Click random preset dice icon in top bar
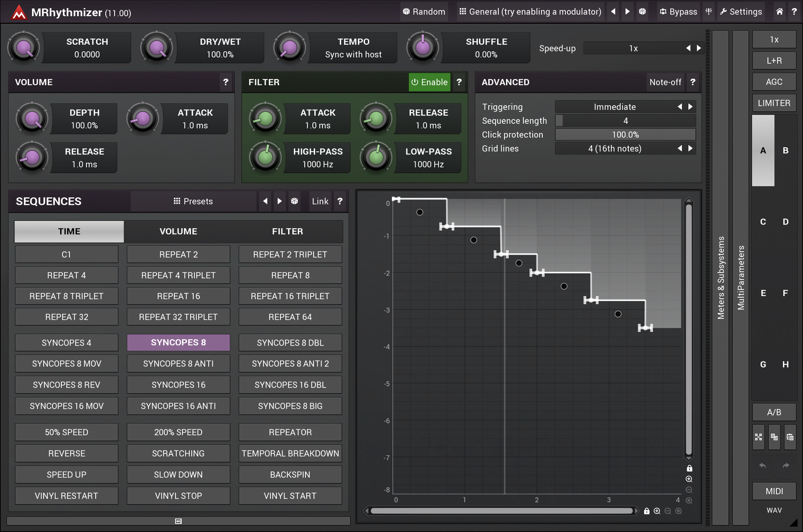Screen dimensions: 803x532 [x=642, y=11]
